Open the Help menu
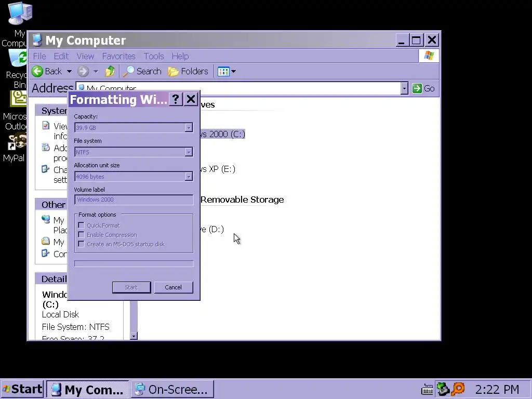Viewport: 532px width, 399px height. [180, 56]
